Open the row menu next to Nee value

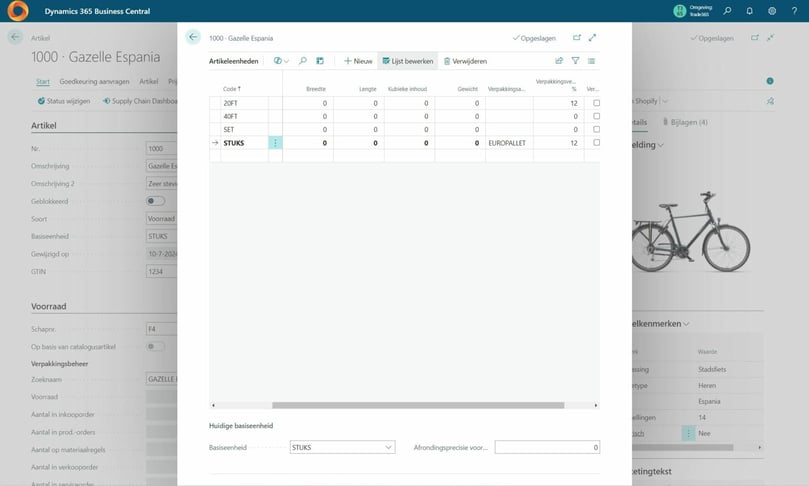[x=688, y=433]
